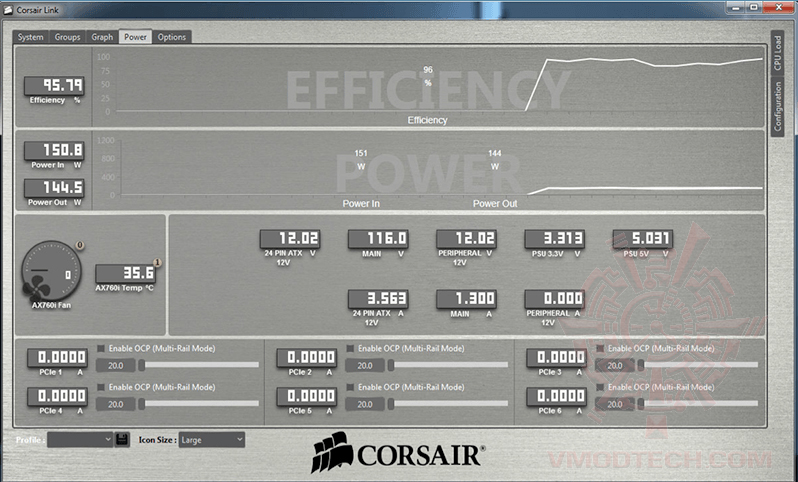The width and height of the screenshot is (798, 482).
Task: Click the PCIe 6 OCP limit field 20.0
Action: click(x=615, y=404)
